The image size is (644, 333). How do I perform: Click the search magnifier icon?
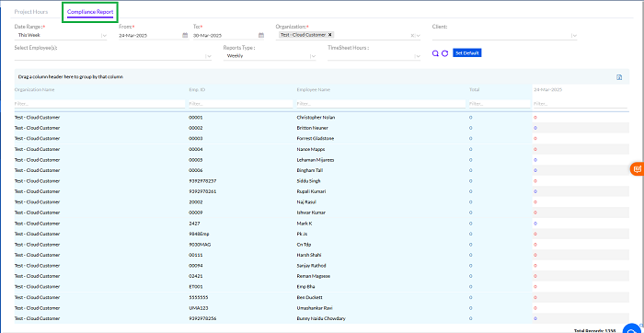[x=436, y=53]
